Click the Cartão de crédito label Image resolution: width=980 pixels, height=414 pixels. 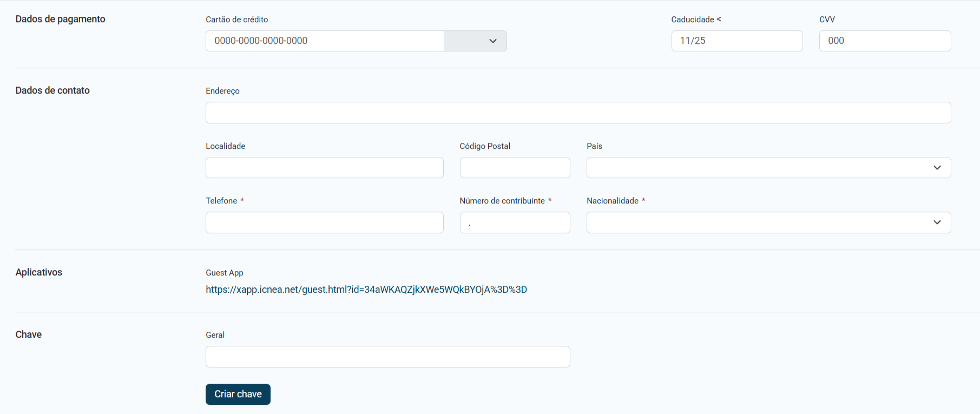pyautogui.click(x=237, y=19)
